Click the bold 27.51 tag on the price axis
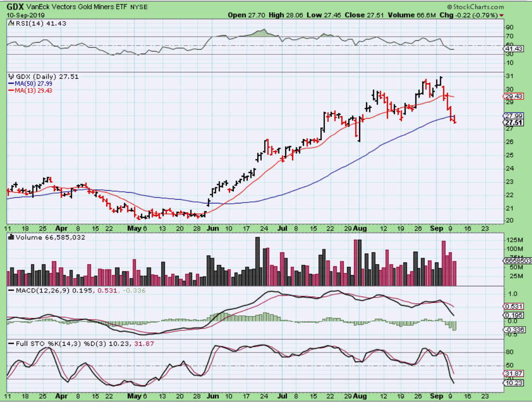The width and height of the screenshot is (532, 403). [514, 123]
